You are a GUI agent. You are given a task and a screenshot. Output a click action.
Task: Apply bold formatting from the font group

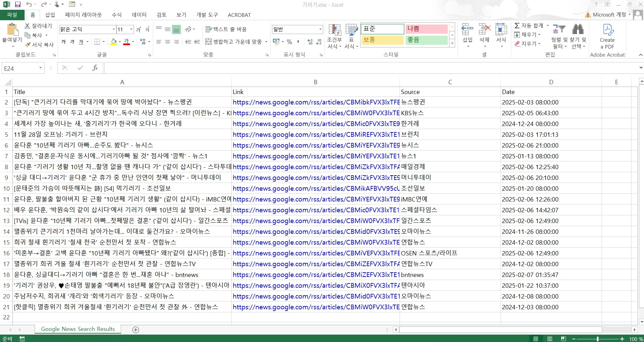pyautogui.click(x=63, y=42)
